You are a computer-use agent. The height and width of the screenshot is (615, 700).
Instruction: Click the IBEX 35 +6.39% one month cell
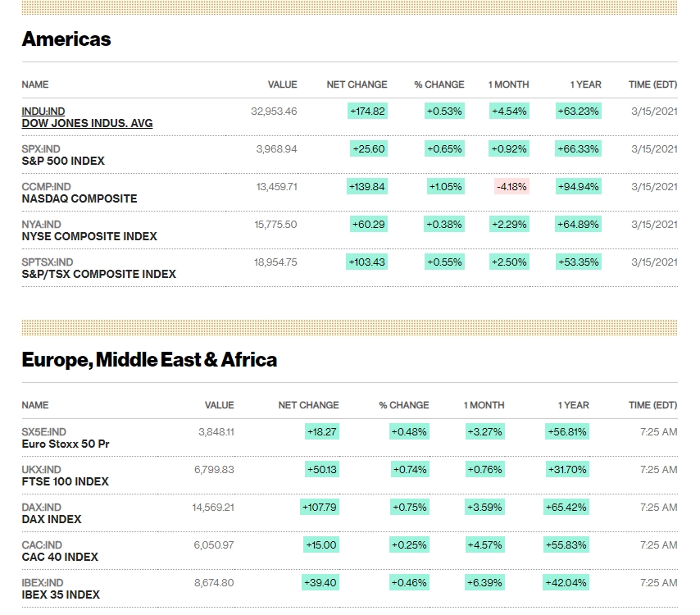(x=484, y=582)
